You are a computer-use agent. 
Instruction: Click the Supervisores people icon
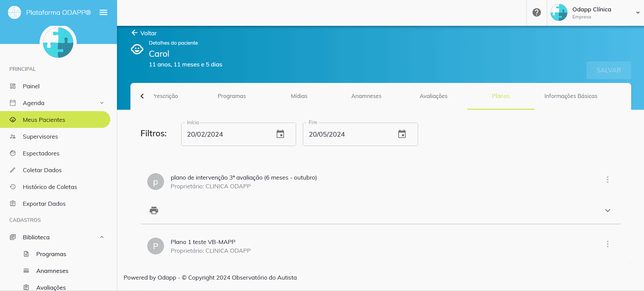tap(13, 137)
